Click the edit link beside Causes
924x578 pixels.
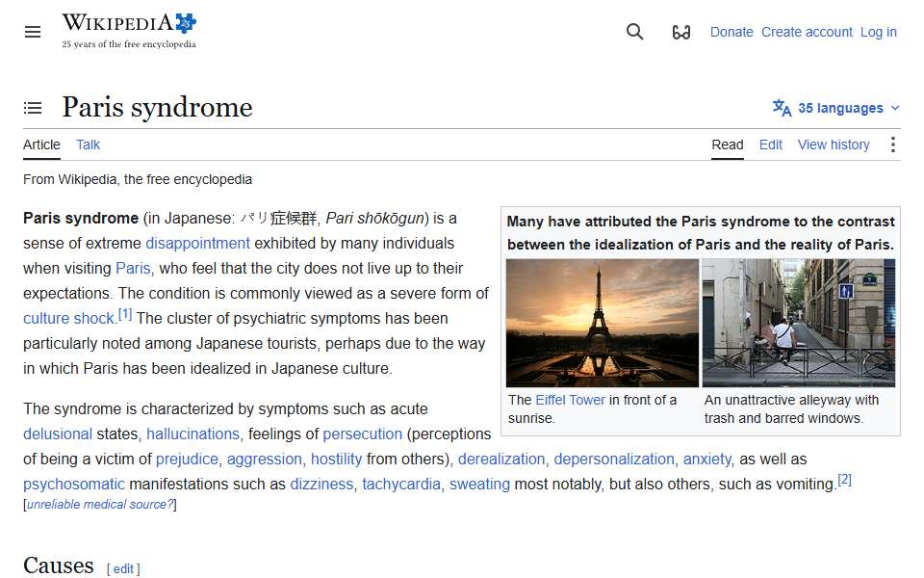[123, 568]
